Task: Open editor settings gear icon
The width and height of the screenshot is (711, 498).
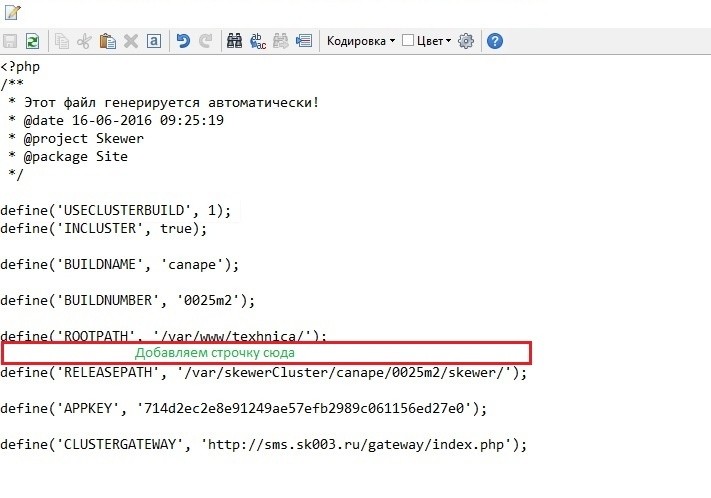Action: click(x=465, y=41)
